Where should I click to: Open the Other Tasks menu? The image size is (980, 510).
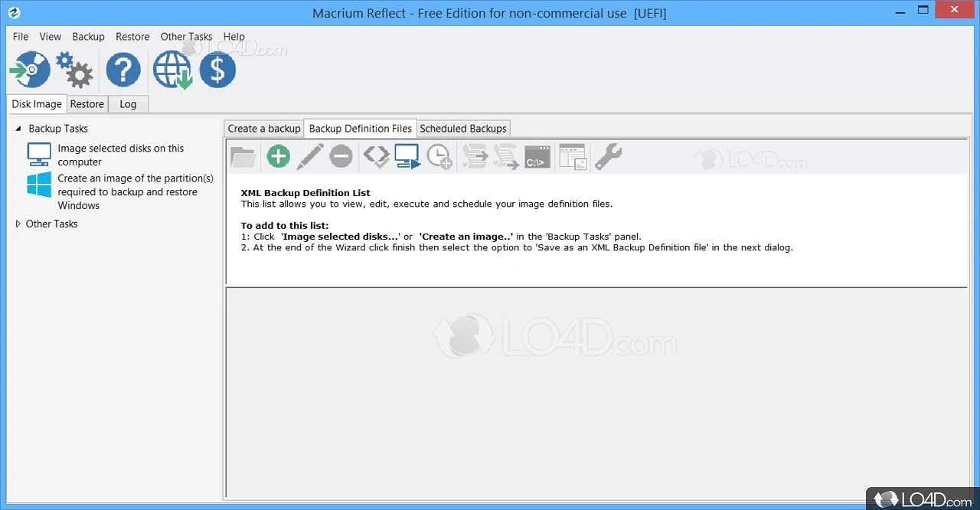point(187,36)
